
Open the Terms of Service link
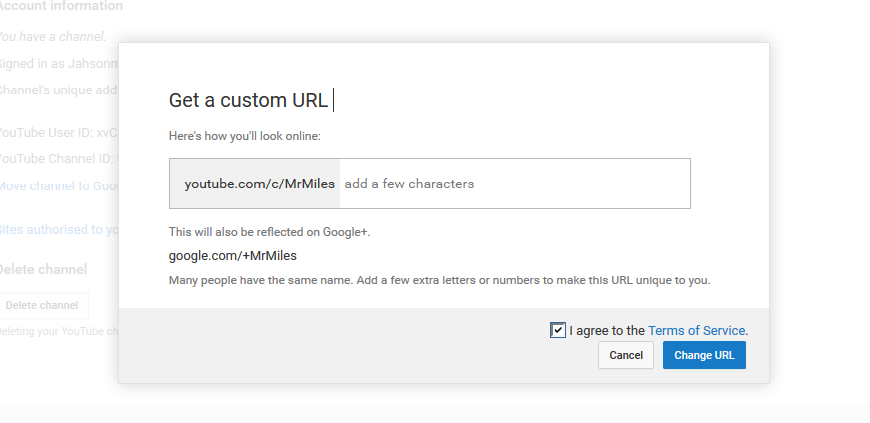coord(696,331)
